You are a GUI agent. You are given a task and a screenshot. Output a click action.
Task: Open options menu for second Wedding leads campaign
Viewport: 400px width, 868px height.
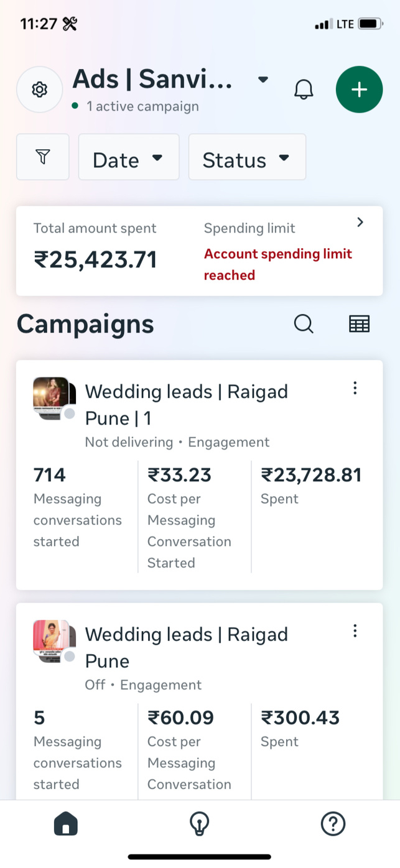click(355, 632)
